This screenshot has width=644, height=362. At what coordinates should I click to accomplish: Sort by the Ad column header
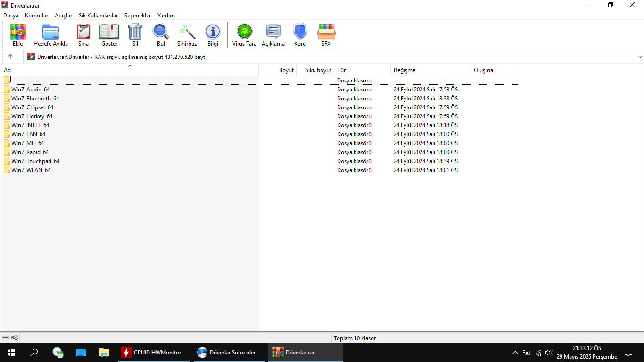pyautogui.click(x=130, y=70)
